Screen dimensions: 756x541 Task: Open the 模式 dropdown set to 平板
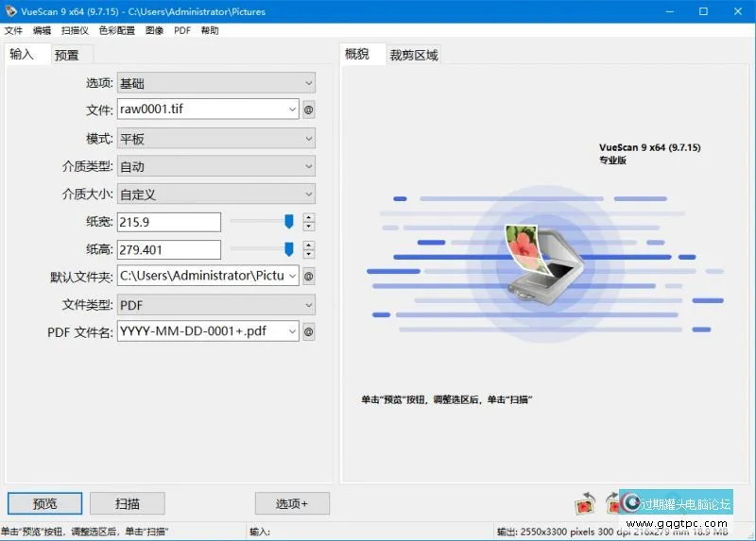point(216,139)
